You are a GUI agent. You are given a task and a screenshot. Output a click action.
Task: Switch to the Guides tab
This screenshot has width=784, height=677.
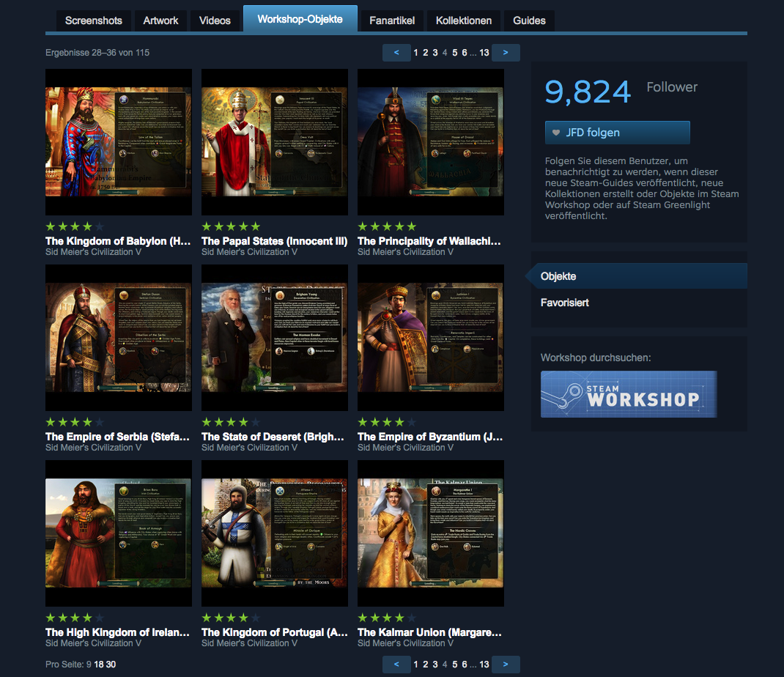[x=529, y=21]
